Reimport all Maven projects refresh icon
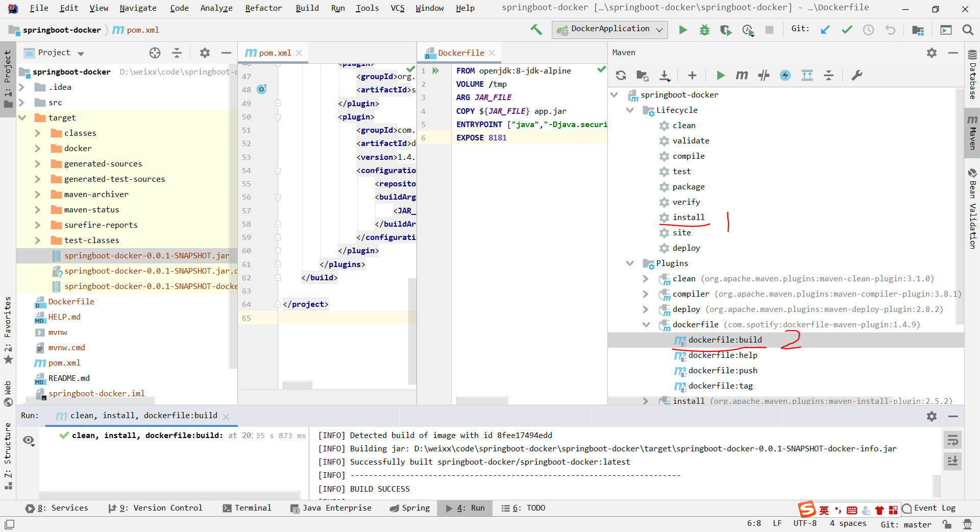The width and height of the screenshot is (980, 532). pos(621,76)
